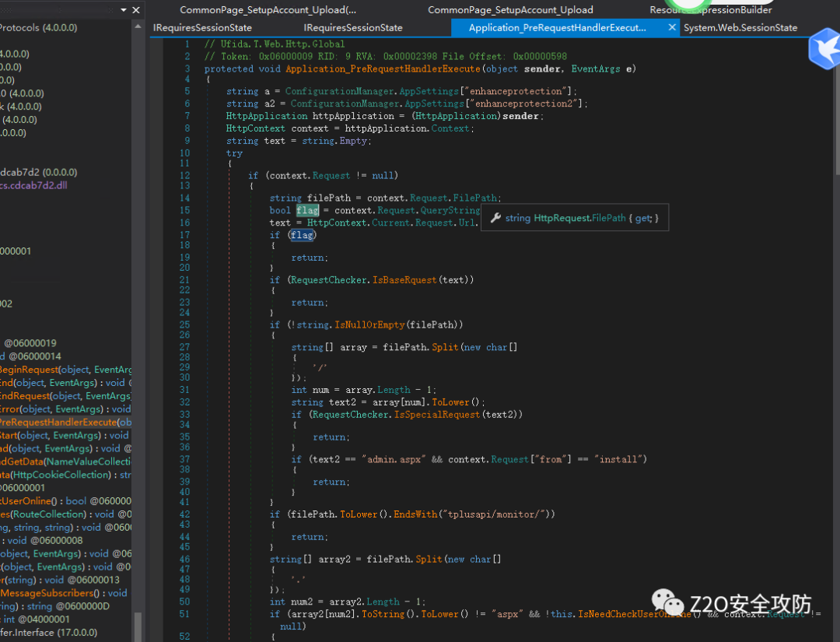Viewport: 840px width, 642px height.
Task: Click the ConfigurationManager type on line 5
Action: pos(339,91)
